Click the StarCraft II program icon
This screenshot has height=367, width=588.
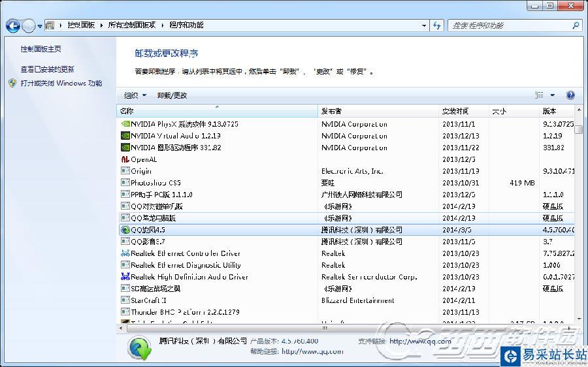[x=125, y=300]
